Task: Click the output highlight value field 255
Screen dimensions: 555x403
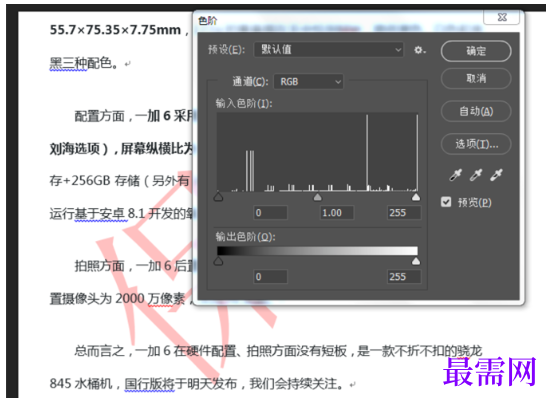Action: click(x=404, y=277)
